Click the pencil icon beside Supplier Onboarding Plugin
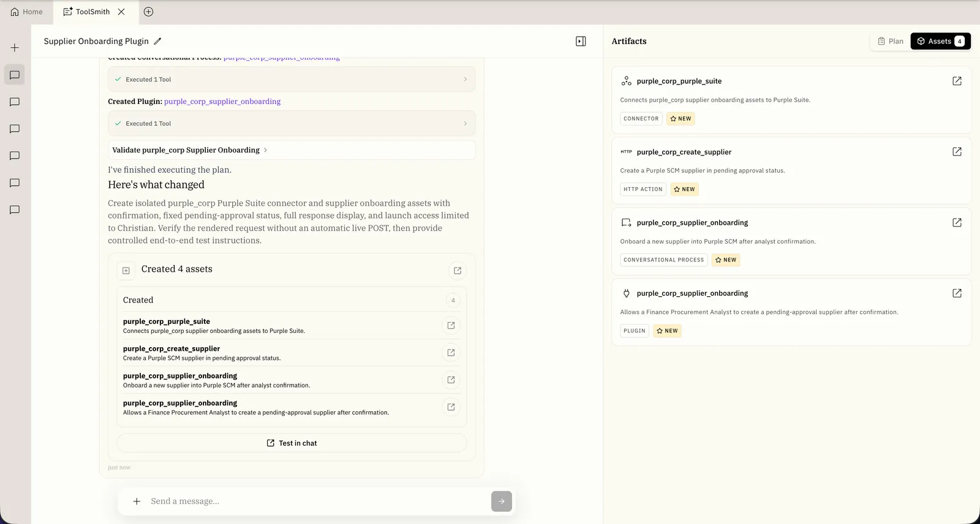 click(x=157, y=41)
